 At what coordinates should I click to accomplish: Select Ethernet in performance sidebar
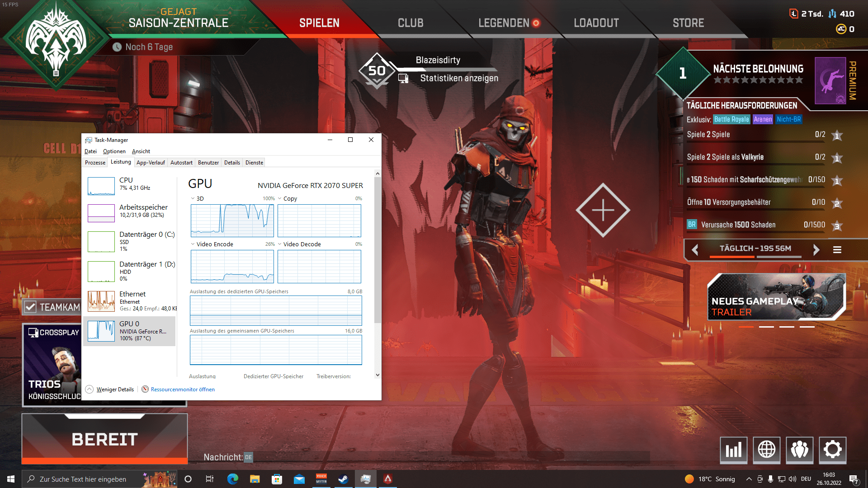[130, 301]
